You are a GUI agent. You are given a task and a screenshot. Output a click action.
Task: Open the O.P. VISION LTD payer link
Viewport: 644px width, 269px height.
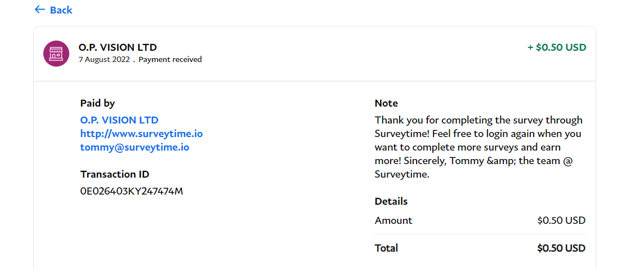click(119, 120)
